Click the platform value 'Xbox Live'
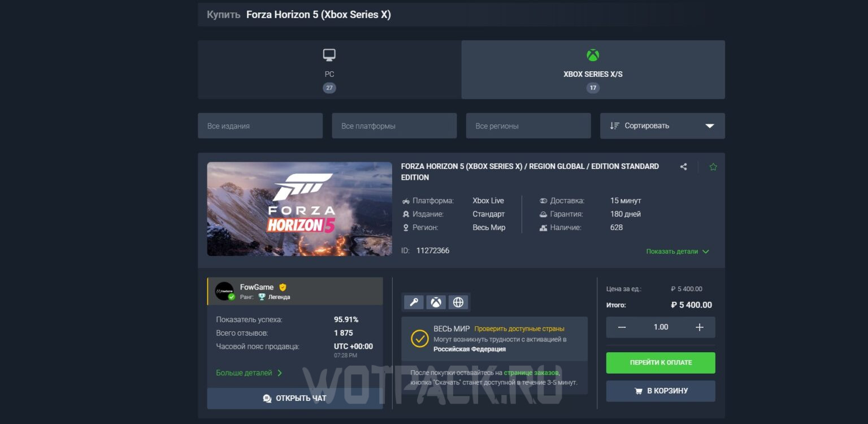This screenshot has width=868, height=424. [x=488, y=201]
